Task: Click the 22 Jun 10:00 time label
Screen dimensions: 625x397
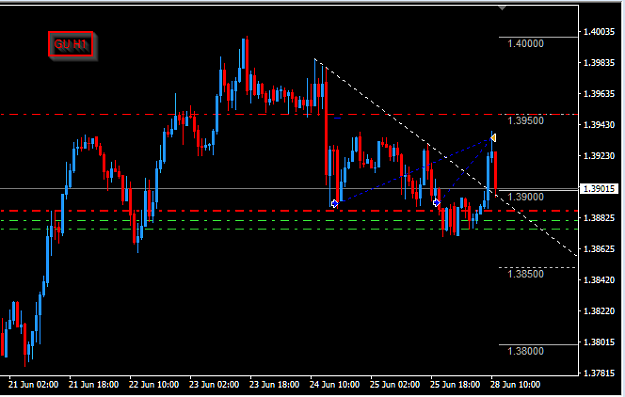Action: pyautogui.click(x=154, y=385)
